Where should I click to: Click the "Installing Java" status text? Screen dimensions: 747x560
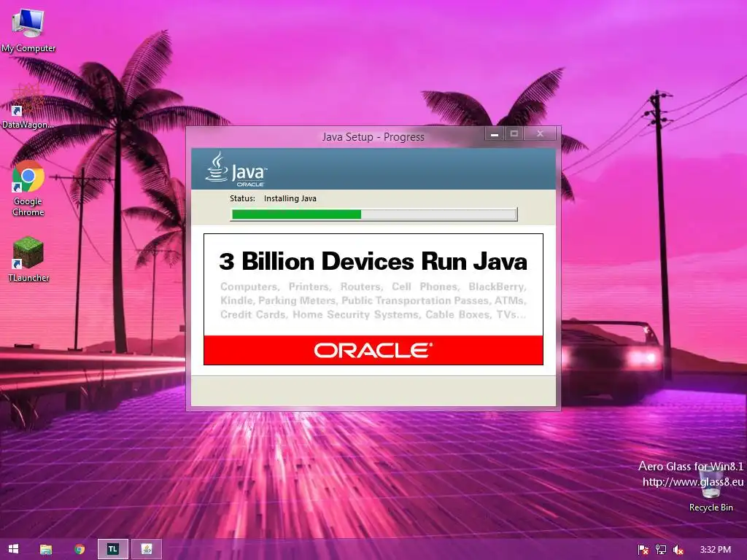[x=290, y=198]
